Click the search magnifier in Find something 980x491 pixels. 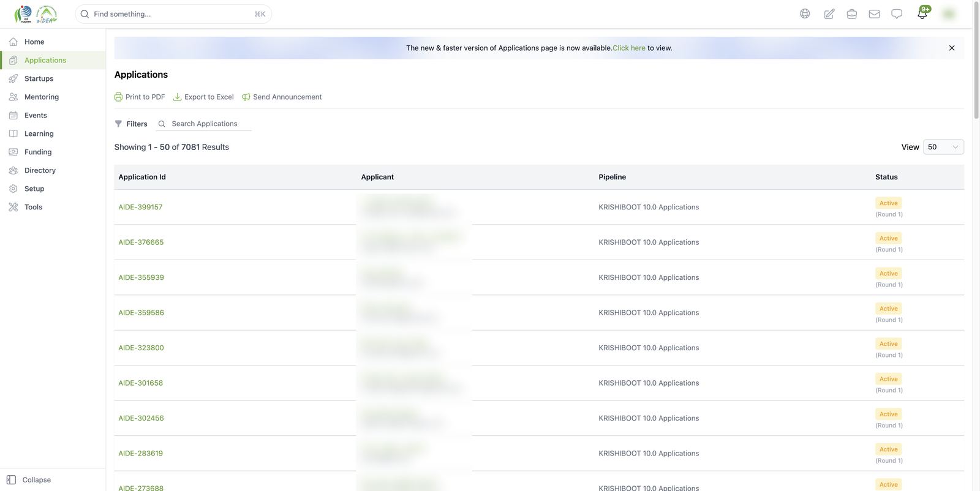pos(85,14)
